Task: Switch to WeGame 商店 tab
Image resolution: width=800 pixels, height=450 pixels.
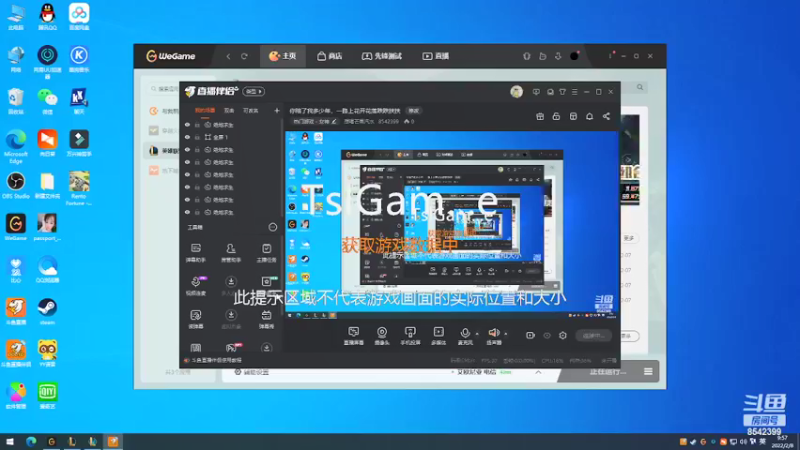Action: pos(330,56)
